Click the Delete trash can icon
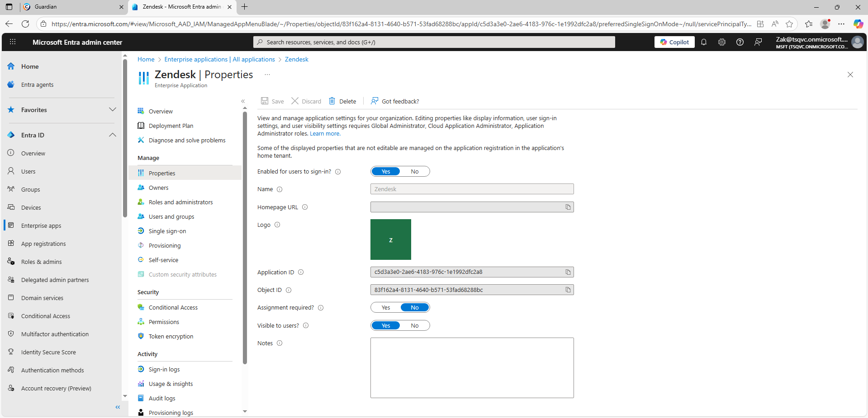This screenshot has height=418, width=868. pos(332,101)
